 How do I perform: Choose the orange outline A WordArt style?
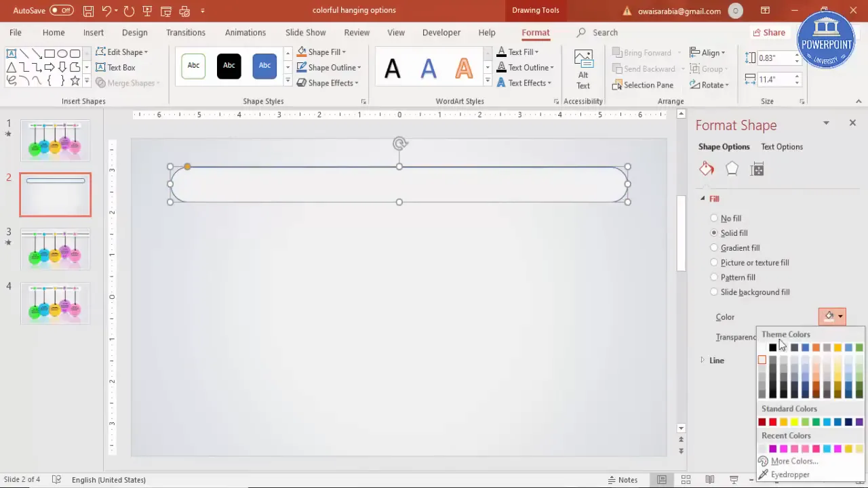pos(464,68)
